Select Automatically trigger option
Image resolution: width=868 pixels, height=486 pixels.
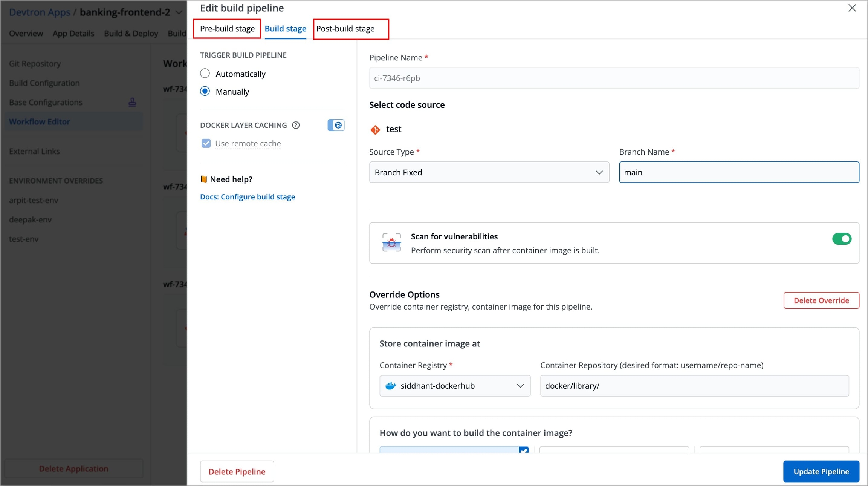tap(205, 74)
